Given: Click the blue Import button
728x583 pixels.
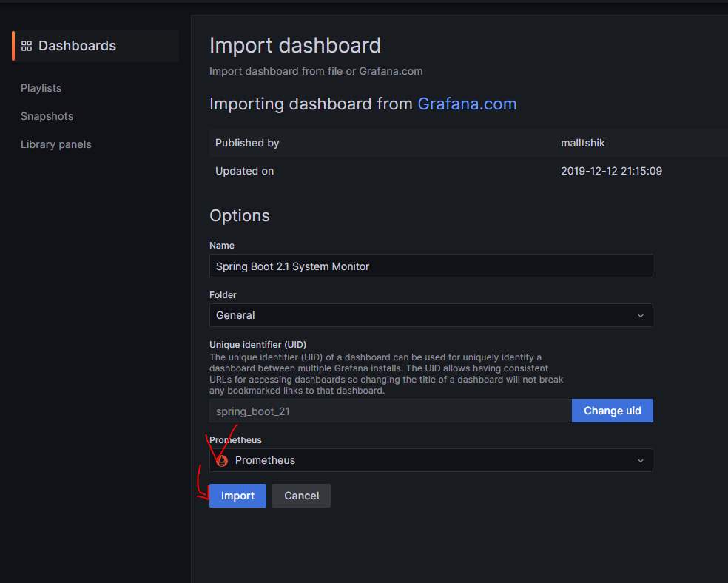Looking at the screenshot, I should tap(237, 496).
